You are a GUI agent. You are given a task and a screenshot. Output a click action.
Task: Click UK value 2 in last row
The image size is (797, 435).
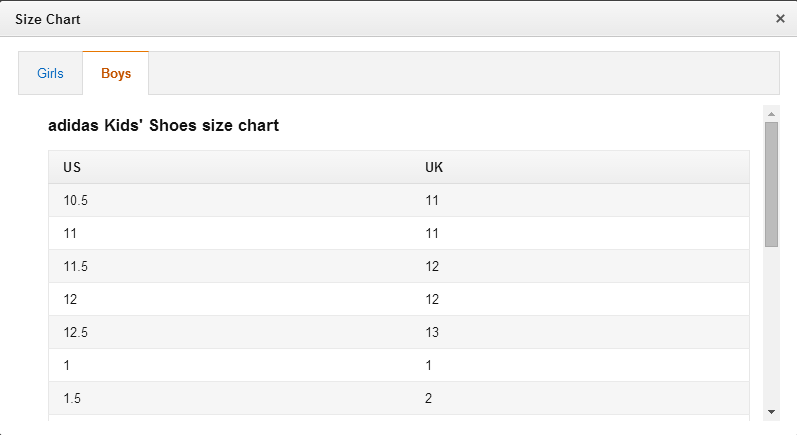(x=428, y=398)
